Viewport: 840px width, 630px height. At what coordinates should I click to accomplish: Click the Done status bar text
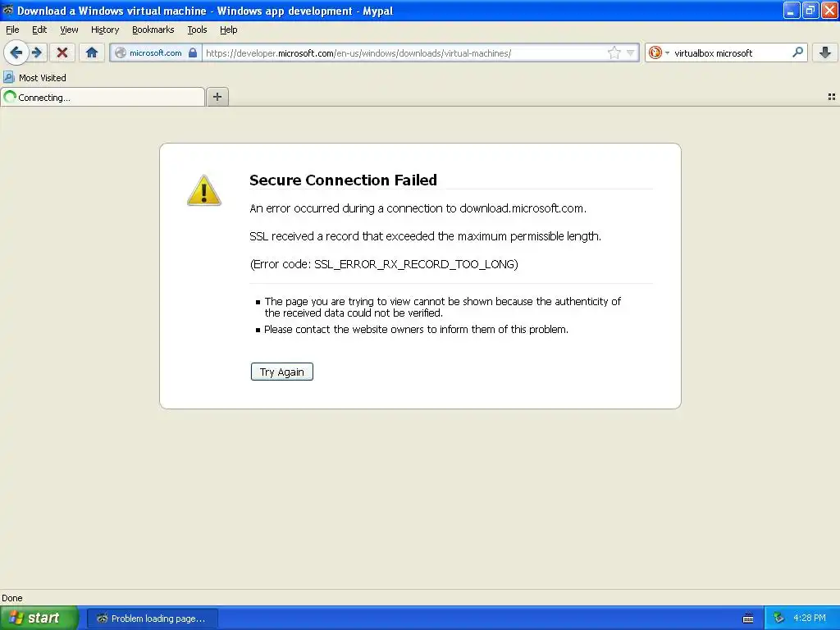[x=12, y=598]
